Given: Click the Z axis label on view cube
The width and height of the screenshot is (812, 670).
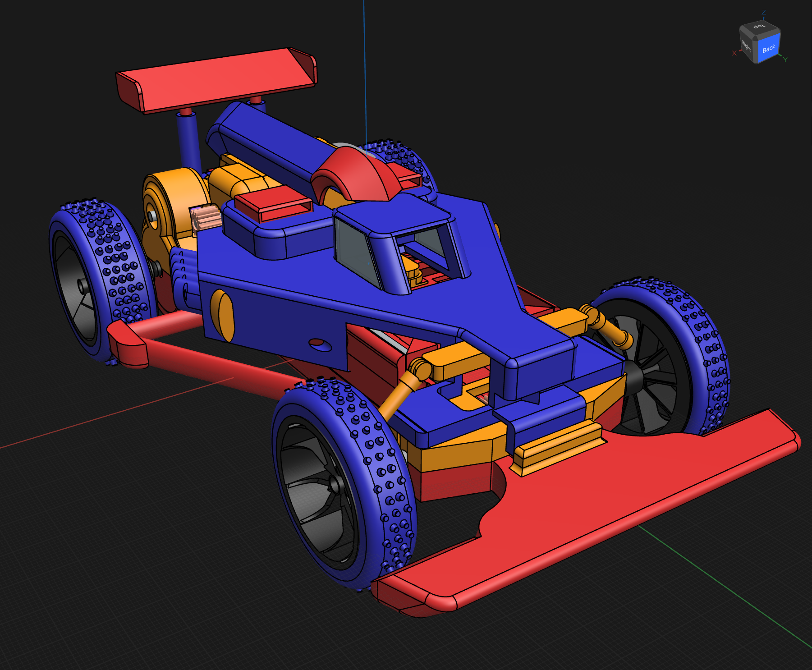Looking at the screenshot, I should 764,12.
